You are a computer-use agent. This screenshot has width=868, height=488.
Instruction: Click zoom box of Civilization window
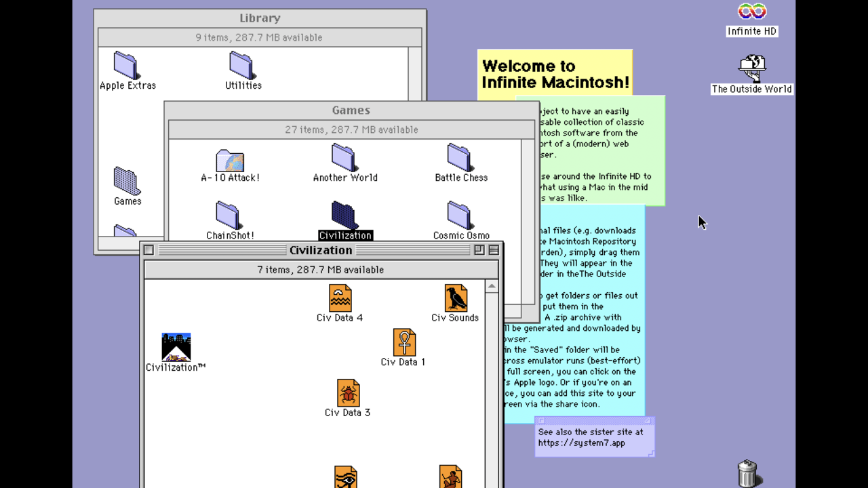click(479, 250)
